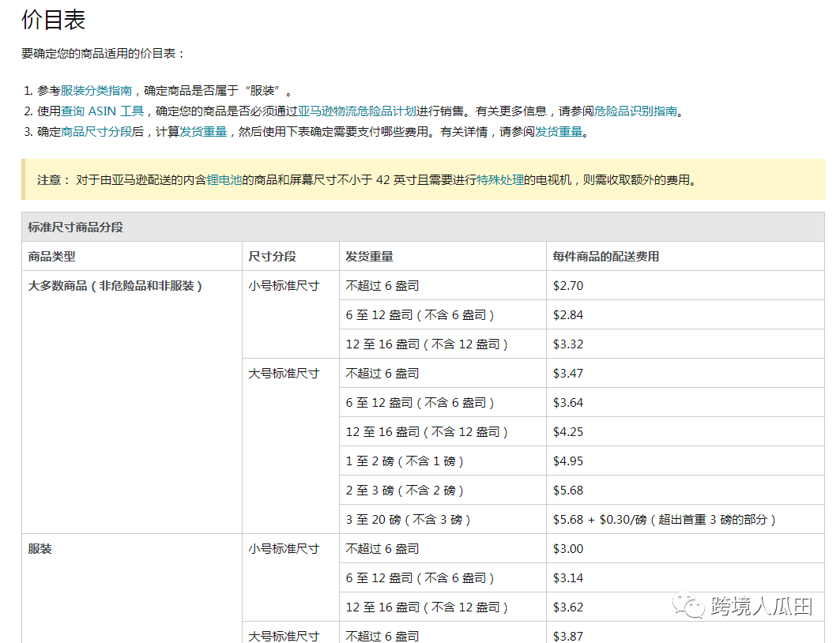The height and width of the screenshot is (643, 840).
Task: Select the first 不超过 6 盎司 cell
Action: coord(383,285)
